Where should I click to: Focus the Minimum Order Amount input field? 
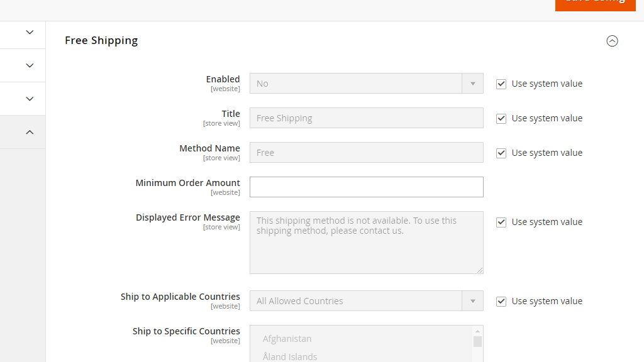[367, 187]
